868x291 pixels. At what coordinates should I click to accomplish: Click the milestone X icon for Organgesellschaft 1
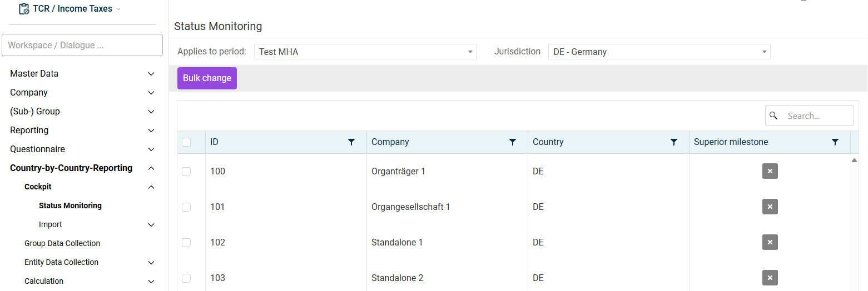[x=770, y=207]
